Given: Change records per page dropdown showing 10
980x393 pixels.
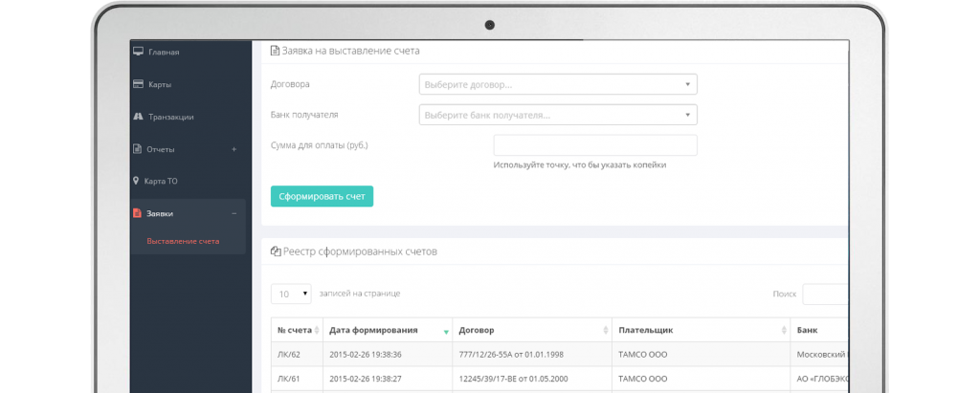Looking at the screenshot, I should pos(291,294).
